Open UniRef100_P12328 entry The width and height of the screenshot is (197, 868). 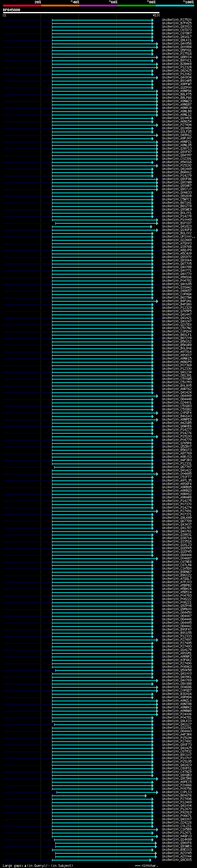click(x=177, y=67)
